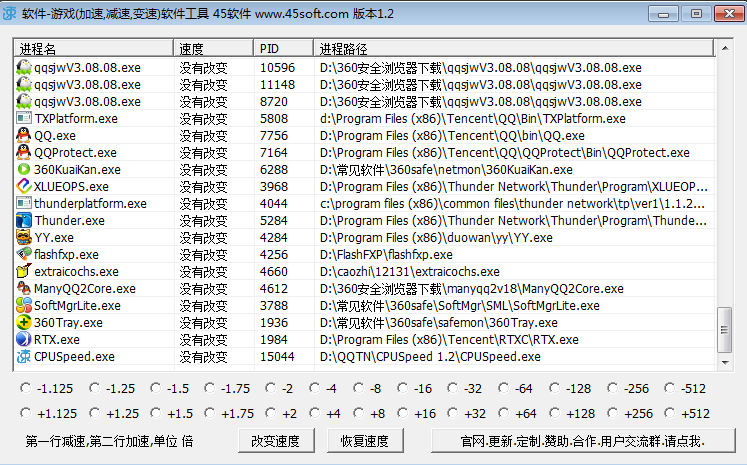Click the vertical scrollbar thumb
Viewport: 747px width, 465px height.
click(x=725, y=330)
